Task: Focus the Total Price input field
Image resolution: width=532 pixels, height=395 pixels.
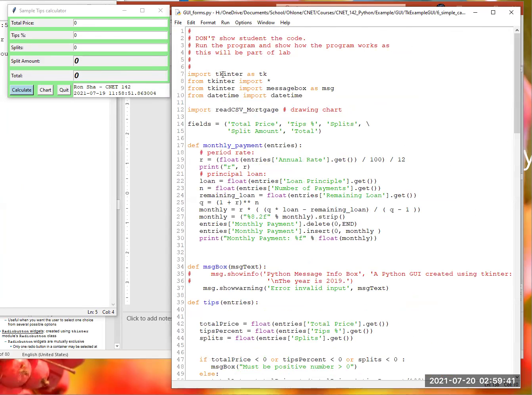Action: [121, 23]
